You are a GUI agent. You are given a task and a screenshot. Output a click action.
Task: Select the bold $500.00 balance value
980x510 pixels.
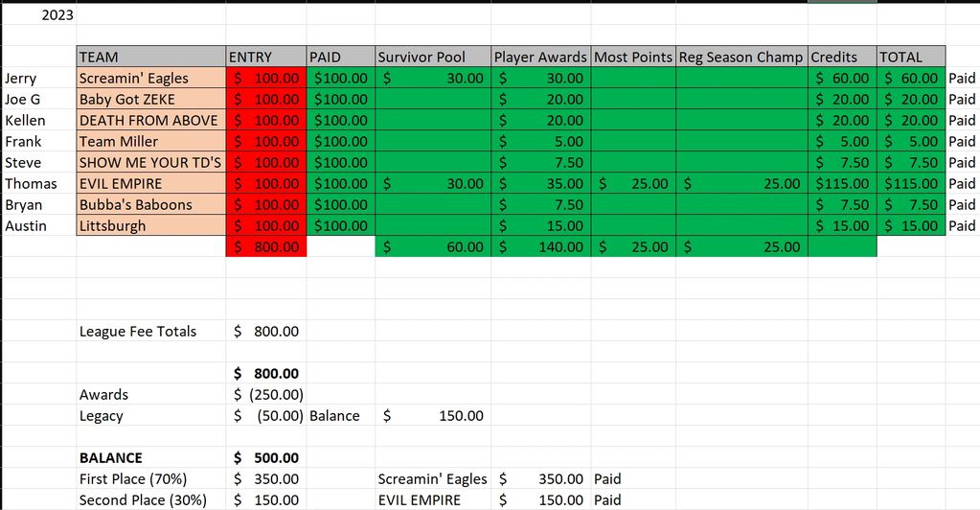266,458
